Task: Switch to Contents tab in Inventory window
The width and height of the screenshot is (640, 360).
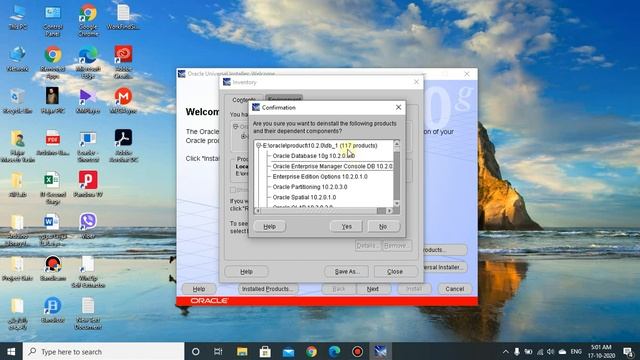Action: click(243, 100)
